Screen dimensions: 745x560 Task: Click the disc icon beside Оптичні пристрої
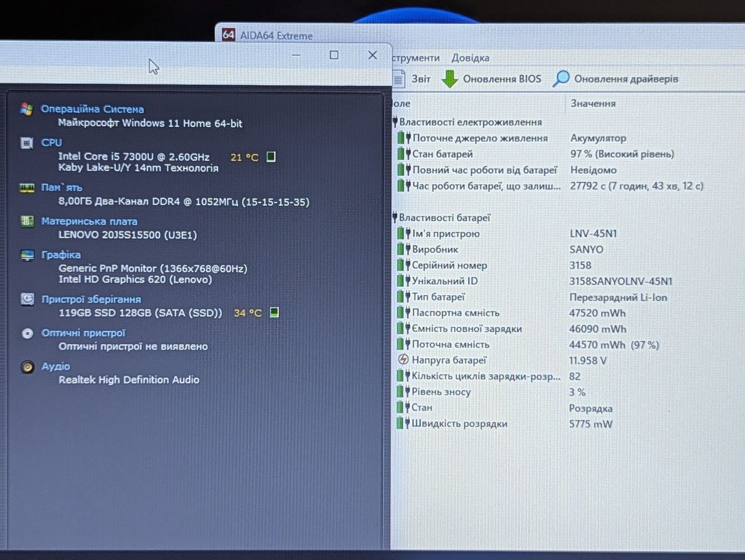coord(27,333)
